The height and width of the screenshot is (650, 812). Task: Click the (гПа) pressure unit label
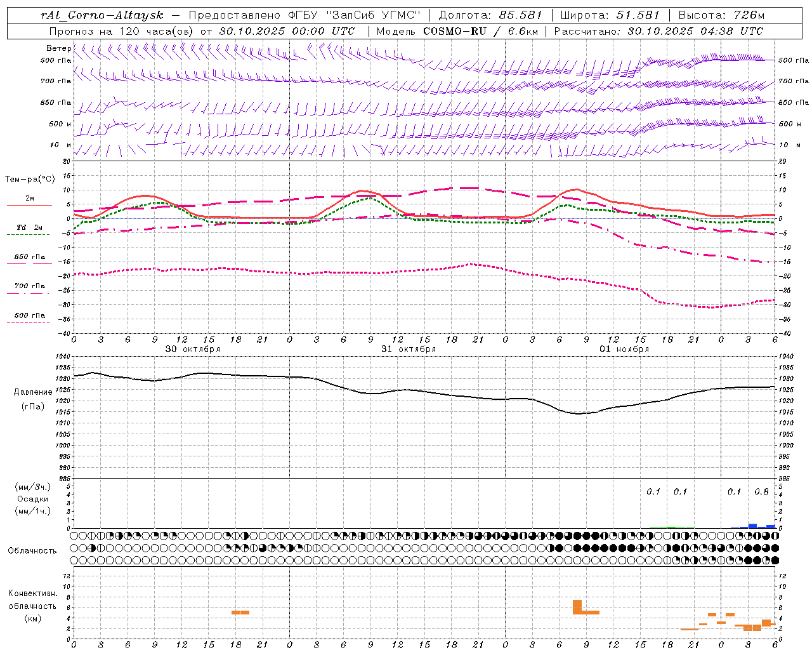click(x=33, y=406)
